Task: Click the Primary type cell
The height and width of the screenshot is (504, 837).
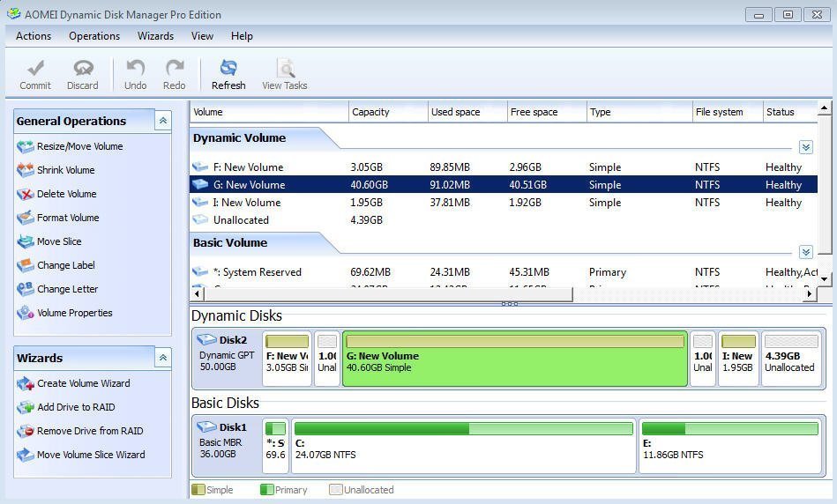Action: coord(608,272)
